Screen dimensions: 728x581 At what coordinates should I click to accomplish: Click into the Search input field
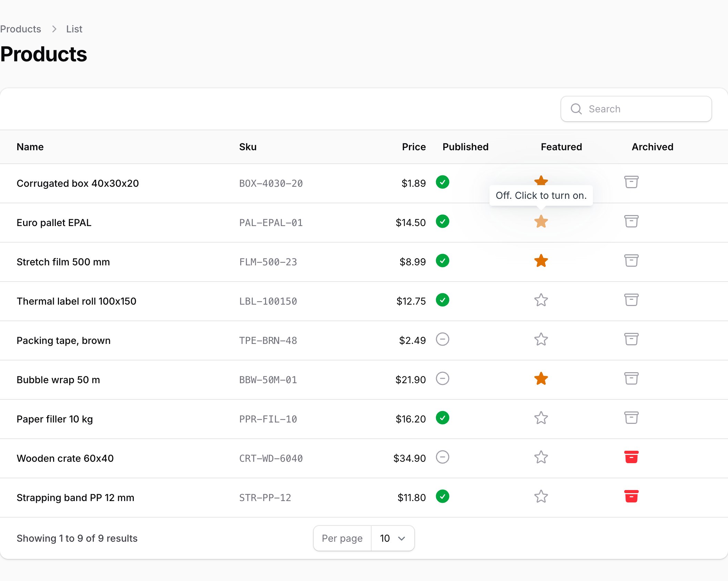[636, 109]
